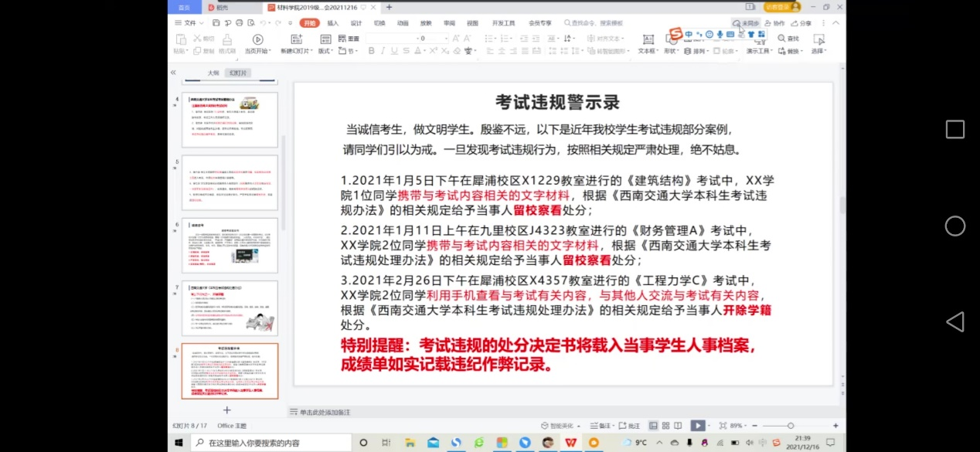Switch to the 插入 ribbon tab
The height and width of the screenshot is (452, 980).
click(x=332, y=23)
